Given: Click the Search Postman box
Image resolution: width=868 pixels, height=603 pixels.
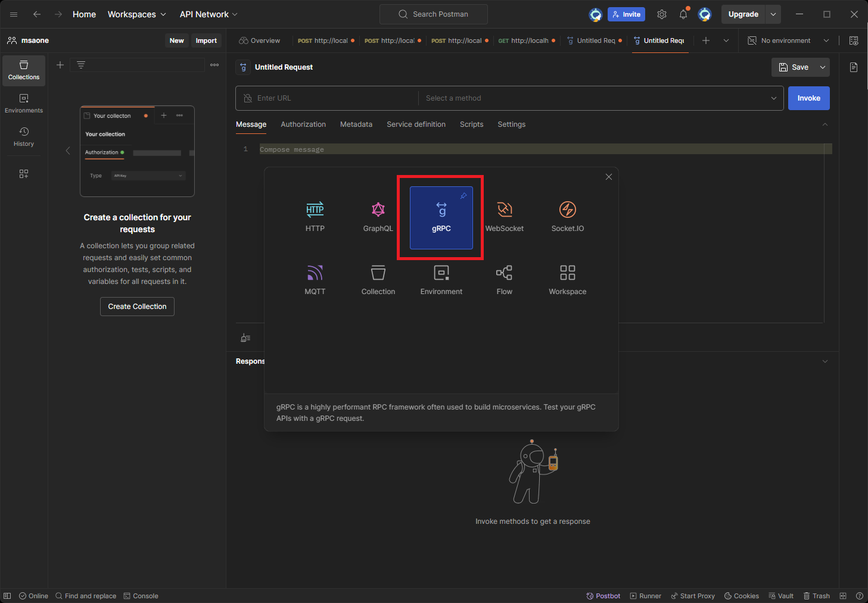Looking at the screenshot, I should coord(434,14).
